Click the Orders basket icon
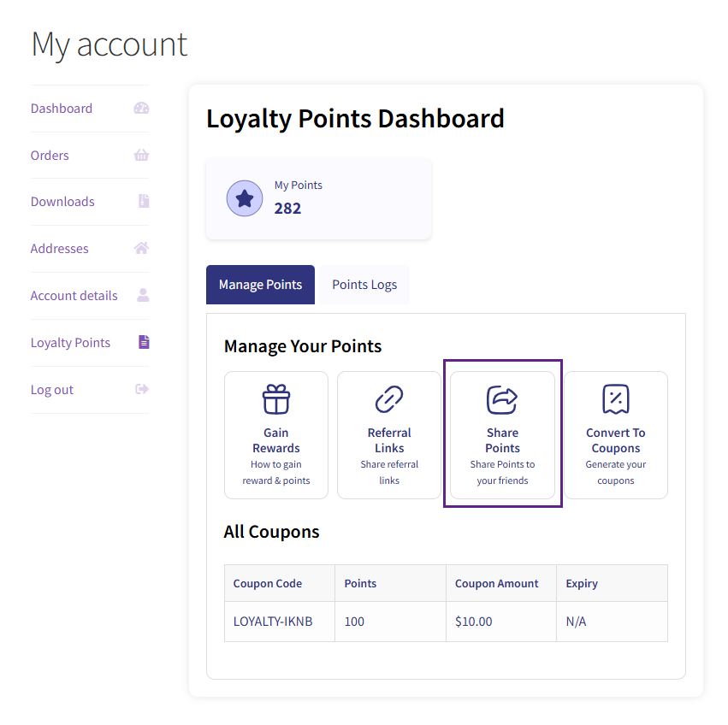This screenshot has height=725, width=728. point(142,156)
